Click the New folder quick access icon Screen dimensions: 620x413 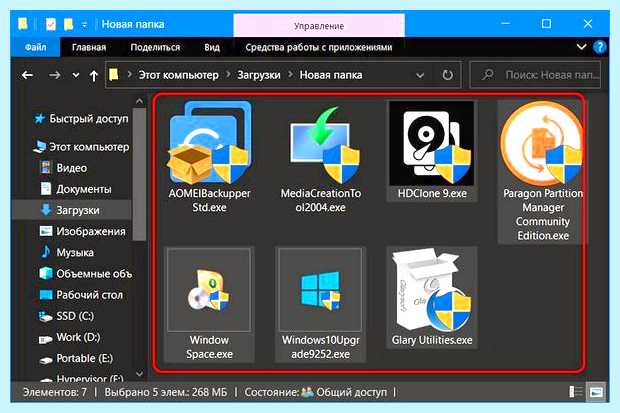pyautogui.click(x=68, y=24)
